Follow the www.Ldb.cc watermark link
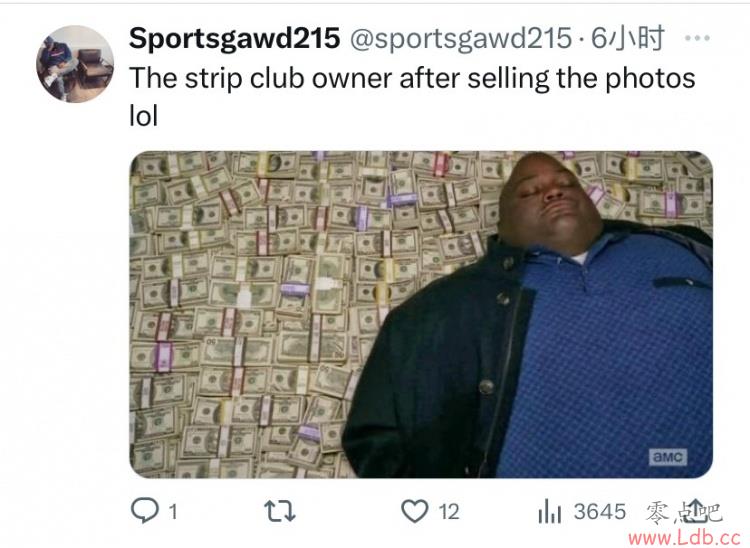 coord(685,538)
